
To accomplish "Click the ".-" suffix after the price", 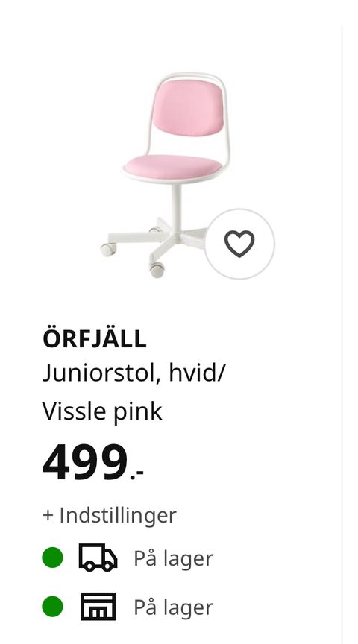I will click(137, 476).
